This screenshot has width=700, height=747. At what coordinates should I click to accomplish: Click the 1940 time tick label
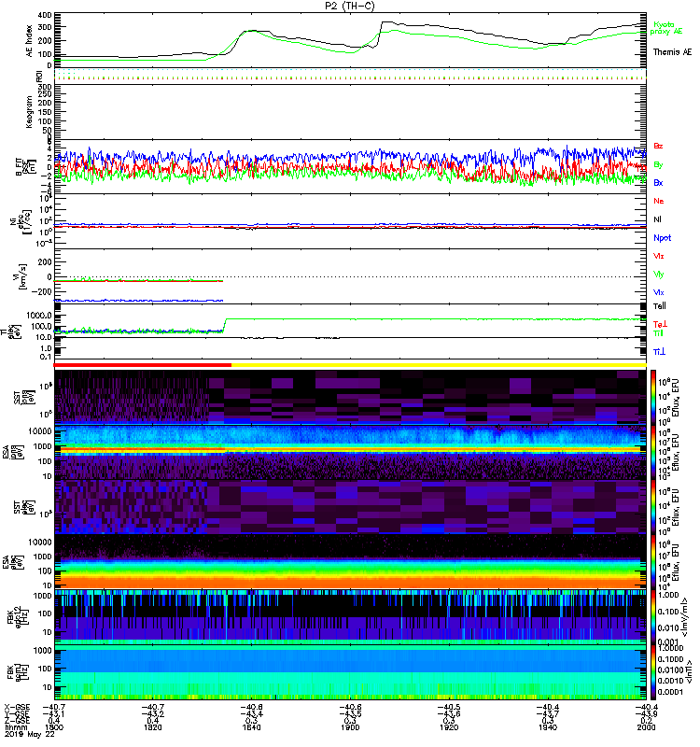click(548, 727)
